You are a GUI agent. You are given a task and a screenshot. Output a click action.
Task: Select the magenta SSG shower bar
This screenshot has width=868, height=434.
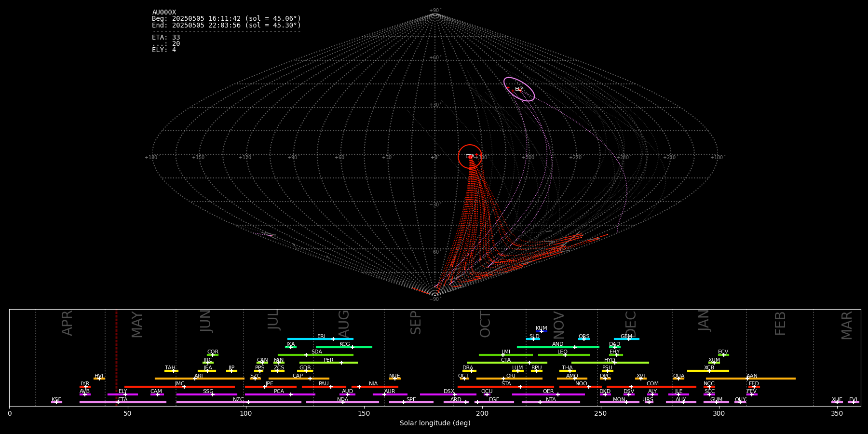point(206,394)
